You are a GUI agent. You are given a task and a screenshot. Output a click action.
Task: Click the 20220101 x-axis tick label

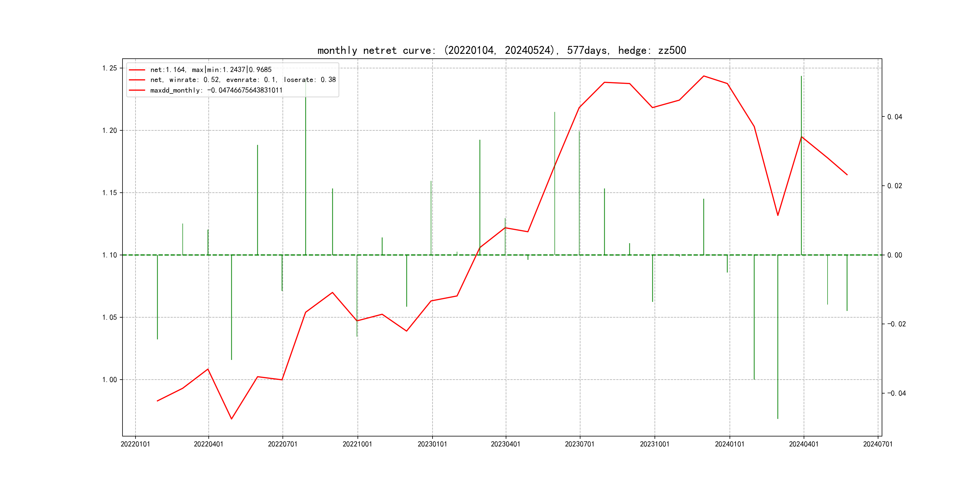coord(135,444)
